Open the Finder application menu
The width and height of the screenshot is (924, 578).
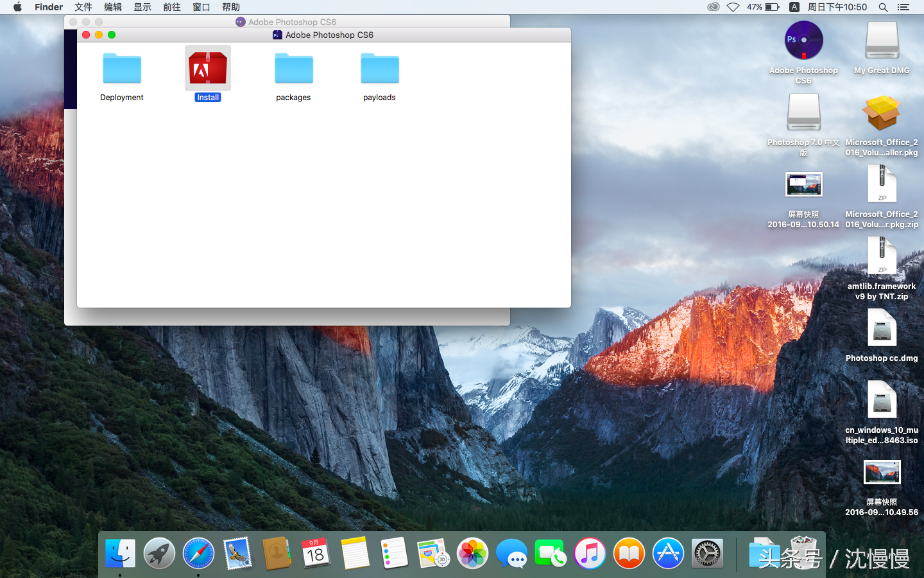pos(49,7)
